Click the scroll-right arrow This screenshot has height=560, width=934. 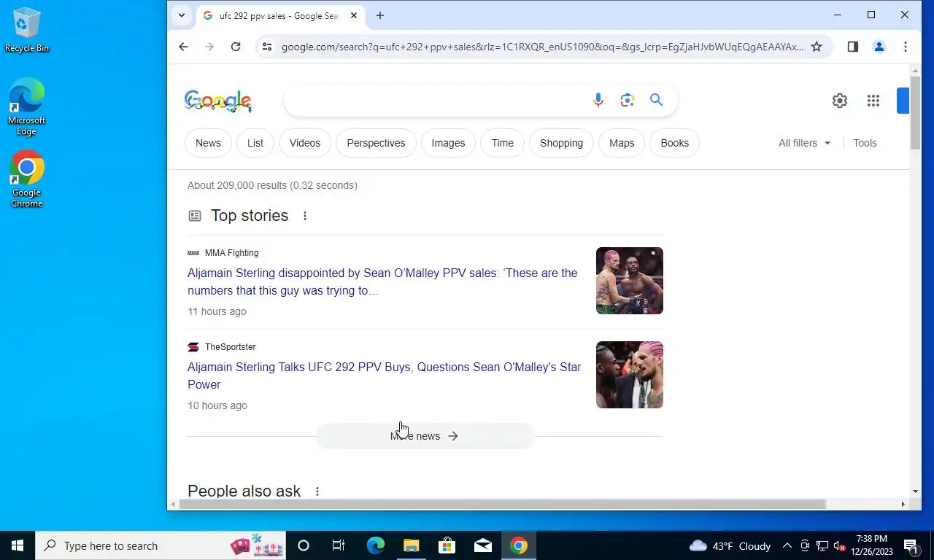[903, 505]
